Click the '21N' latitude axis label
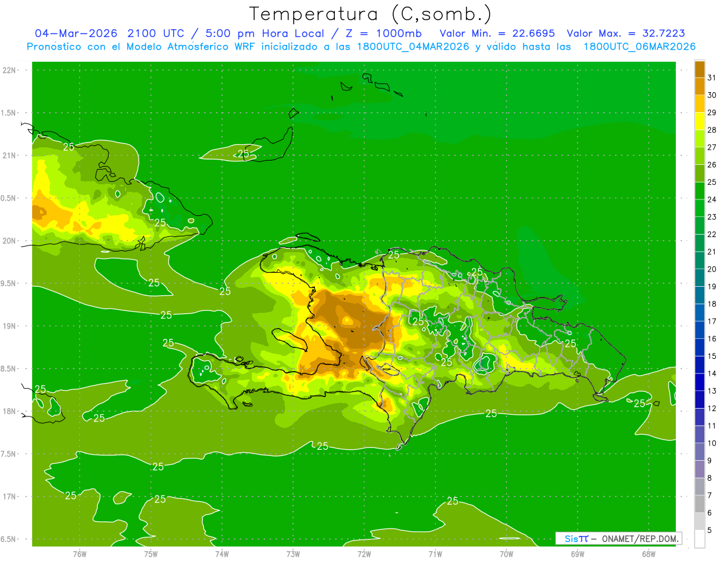Screen dimensions: 728x562 9,155
